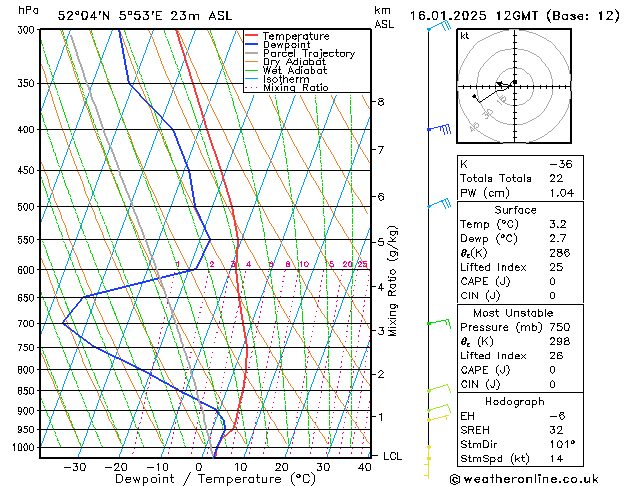Select the 'Mixing Ratio' legend entry
This screenshot has width=629, height=486.
click(x=296, y=87)
